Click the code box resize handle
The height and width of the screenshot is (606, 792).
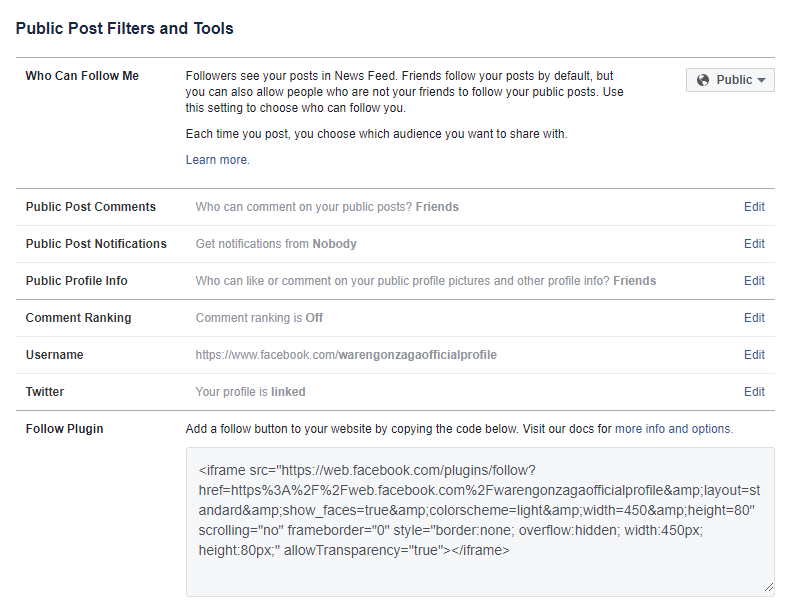pos(769,590)
